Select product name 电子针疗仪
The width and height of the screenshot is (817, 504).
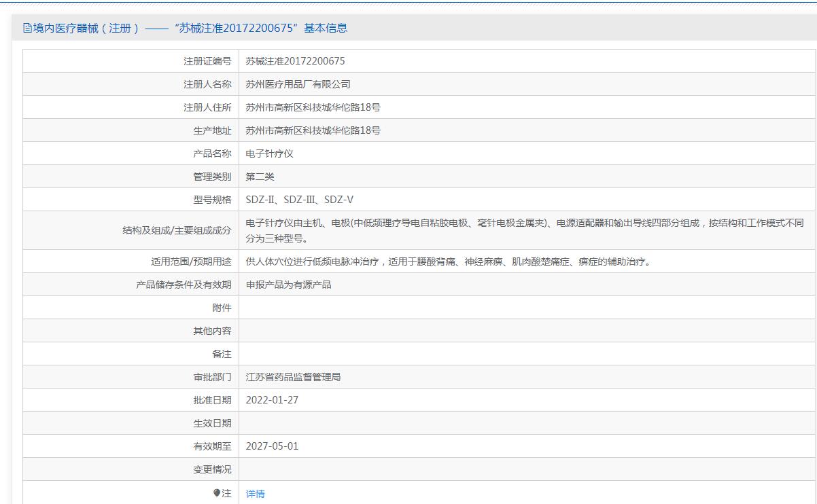point(269,154)
